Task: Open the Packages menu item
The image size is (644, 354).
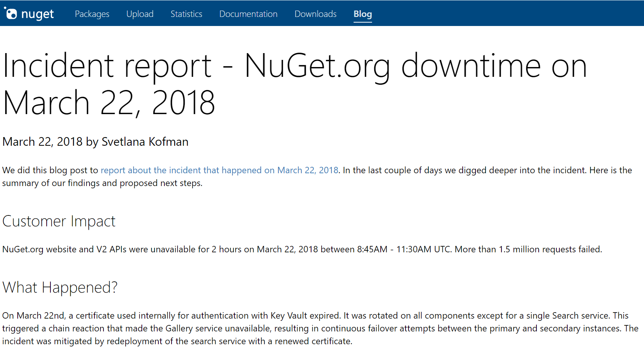Action: [92, 14]
